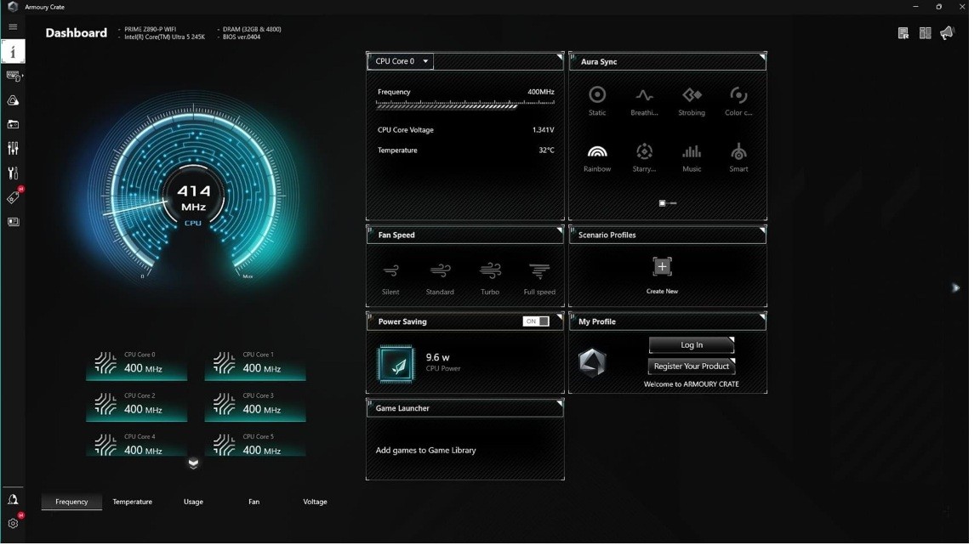980x551 pixels.
Task: Expand the Game Launcher panel corner
Action: [x=560, y=404]
